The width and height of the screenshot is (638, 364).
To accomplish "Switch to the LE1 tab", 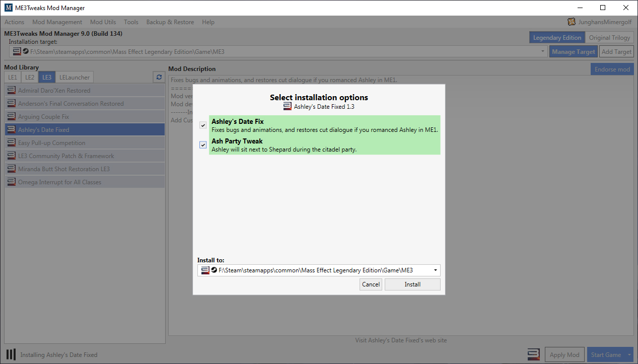I will click(x=13, y=77).
